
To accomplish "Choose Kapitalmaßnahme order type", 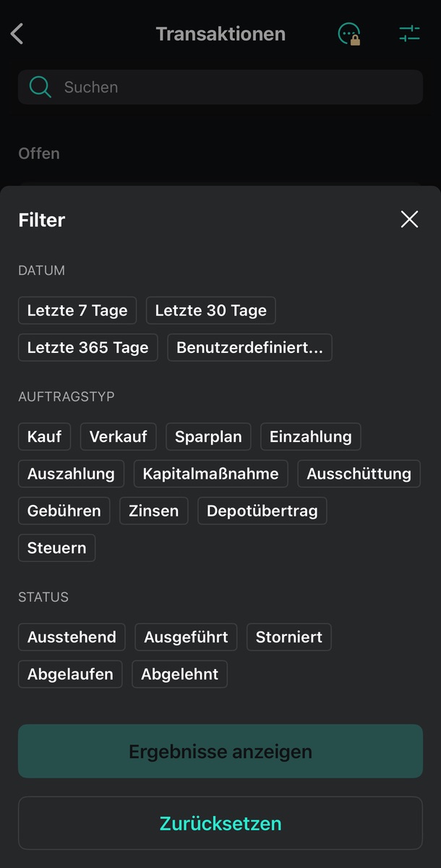I will point(210,474).
